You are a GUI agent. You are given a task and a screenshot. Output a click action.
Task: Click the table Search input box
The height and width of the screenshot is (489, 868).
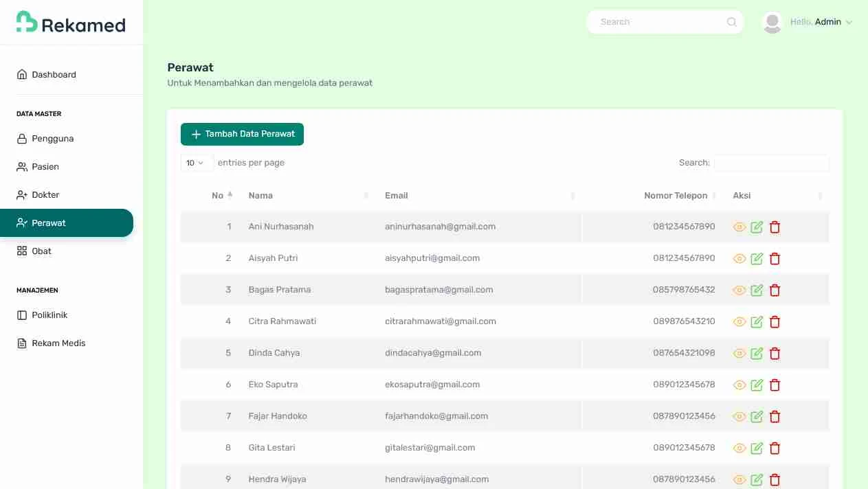(x=771, y=163)
